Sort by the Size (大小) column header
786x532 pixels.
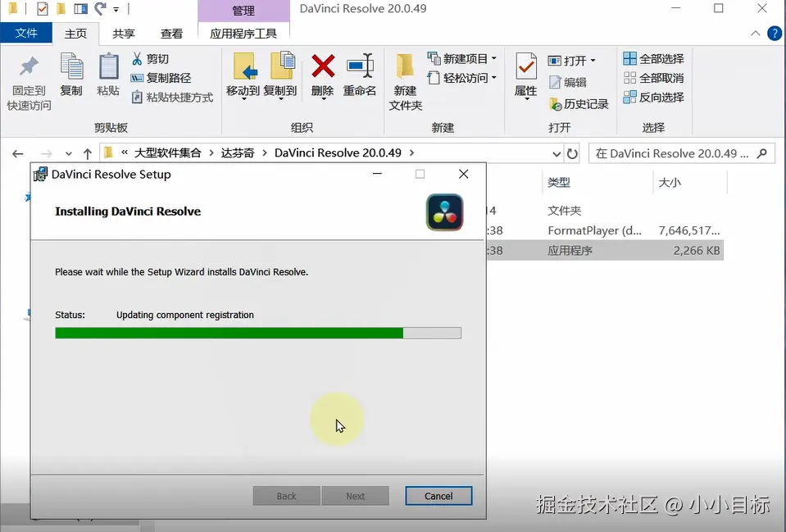click(x=670, y=182)
